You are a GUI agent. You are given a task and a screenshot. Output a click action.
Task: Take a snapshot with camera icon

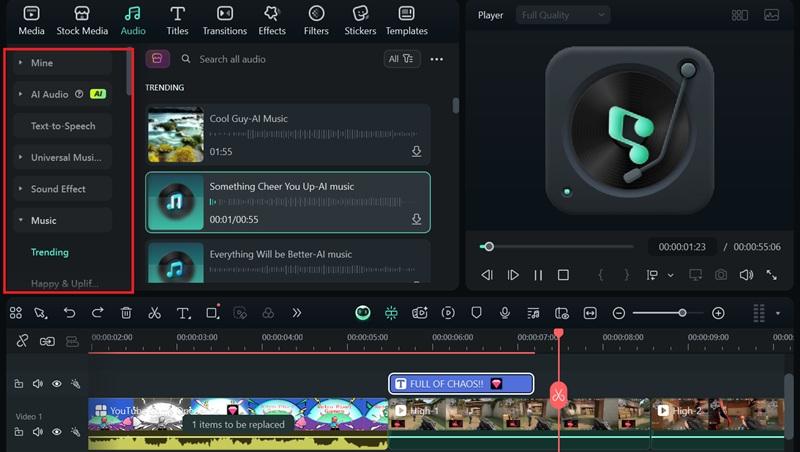(721, 275)
